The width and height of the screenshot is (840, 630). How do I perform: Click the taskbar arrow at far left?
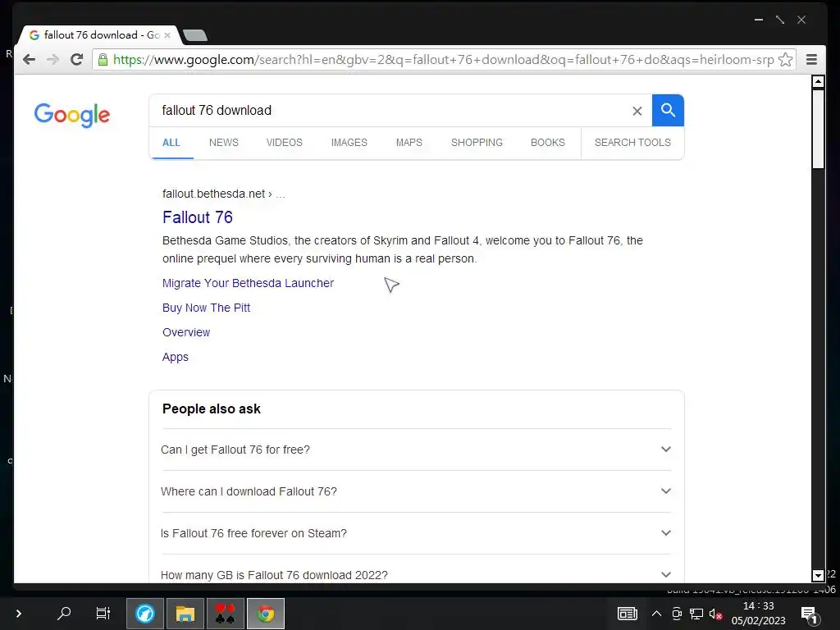19,613
